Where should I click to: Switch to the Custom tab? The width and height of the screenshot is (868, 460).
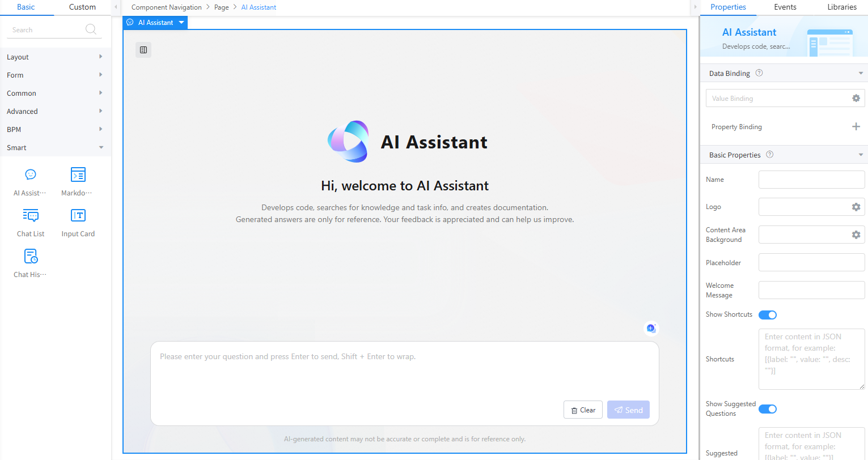82,7
